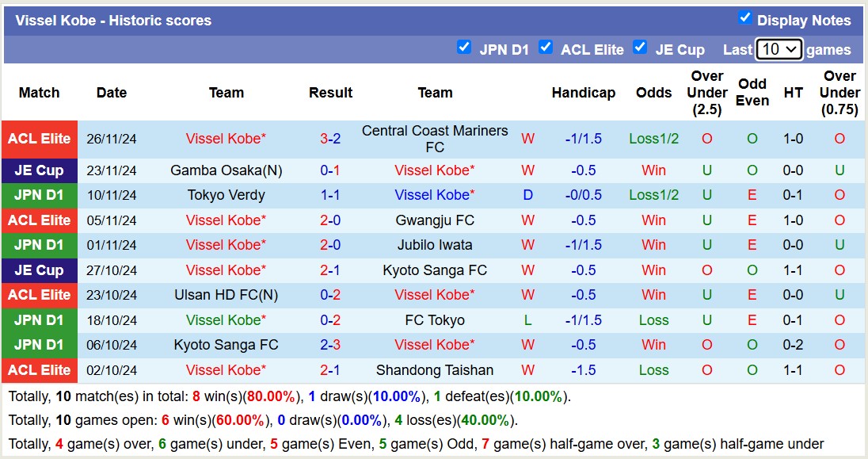Click the Shandong Taishan team name
The height and width of the screenshot is (459, 868).
pos(435,369)
